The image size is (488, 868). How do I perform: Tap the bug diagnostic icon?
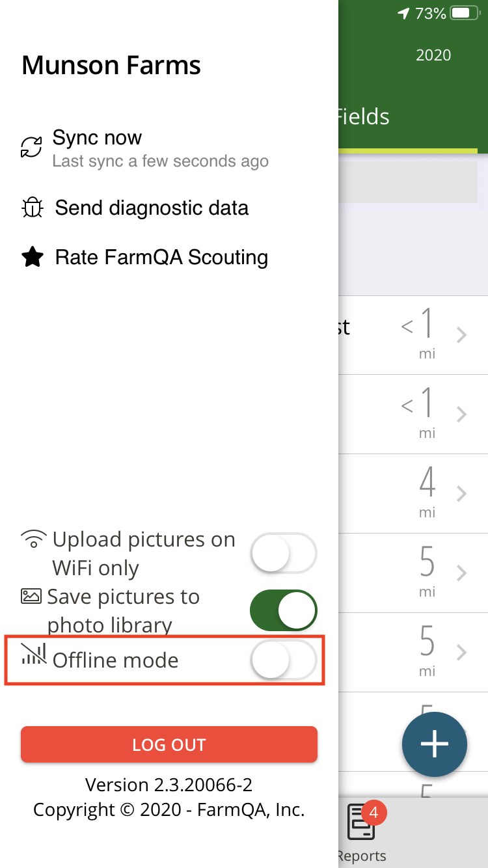[32, 208]
